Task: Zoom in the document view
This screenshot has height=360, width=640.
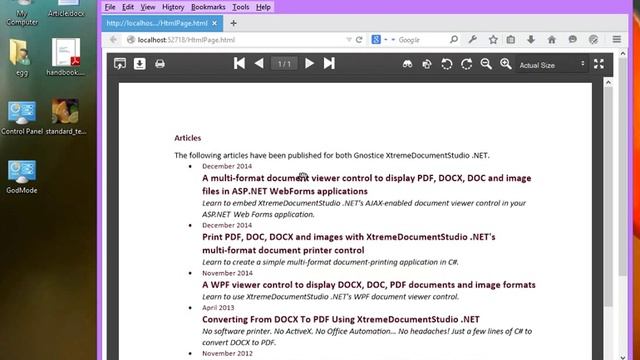Action: coord(506,64)
